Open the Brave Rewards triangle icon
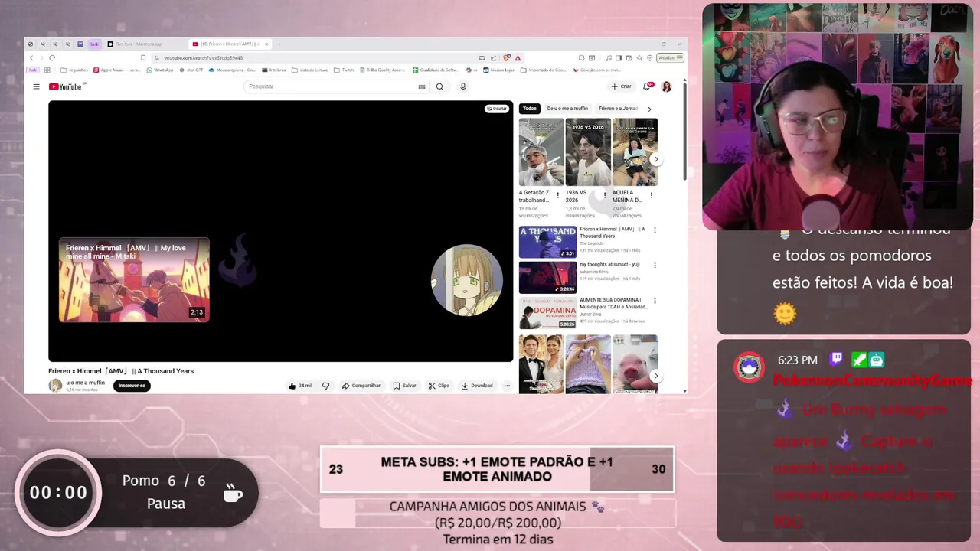 tap(518, 57)
